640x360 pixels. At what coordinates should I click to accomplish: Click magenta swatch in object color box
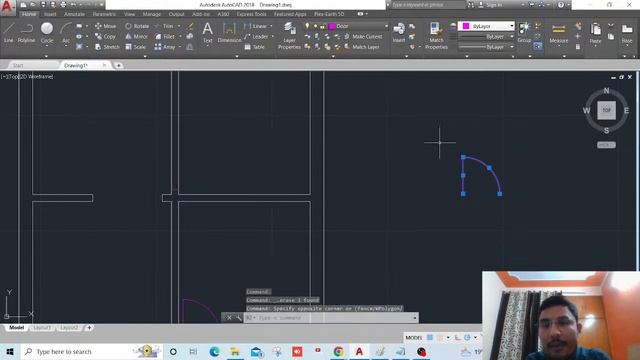click(x=466, y=26)
